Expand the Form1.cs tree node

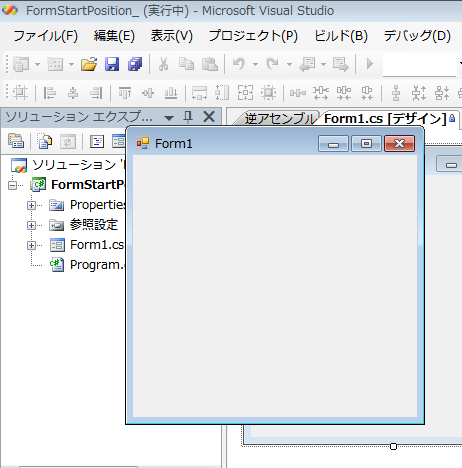[31, 245]
